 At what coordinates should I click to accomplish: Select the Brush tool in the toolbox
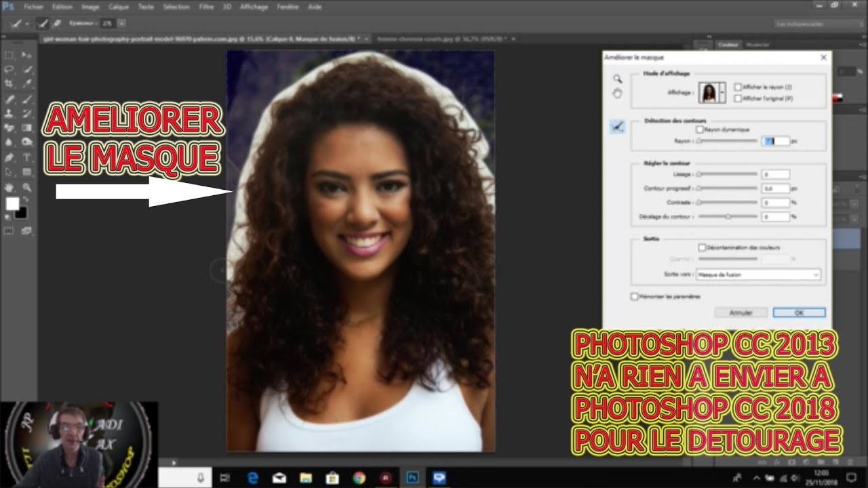[x=27, y=99]
